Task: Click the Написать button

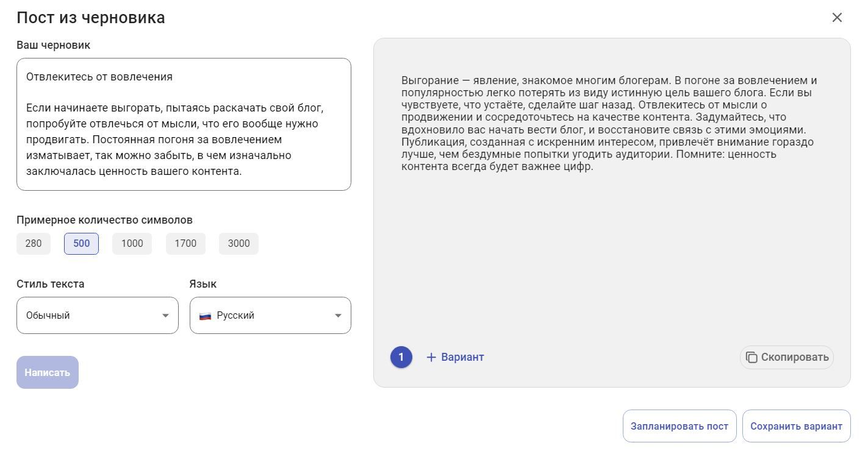Action: coord(48,372)
